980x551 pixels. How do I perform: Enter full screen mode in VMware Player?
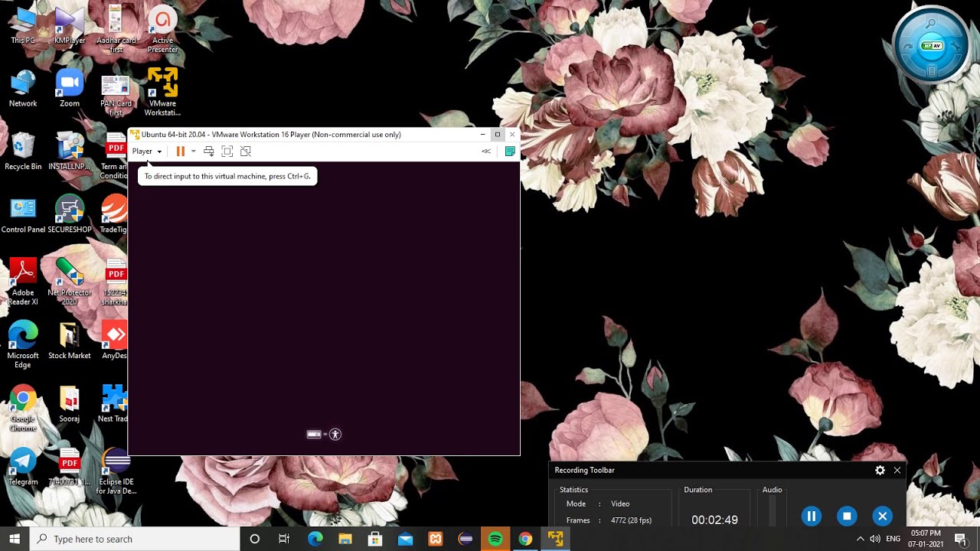227,152
